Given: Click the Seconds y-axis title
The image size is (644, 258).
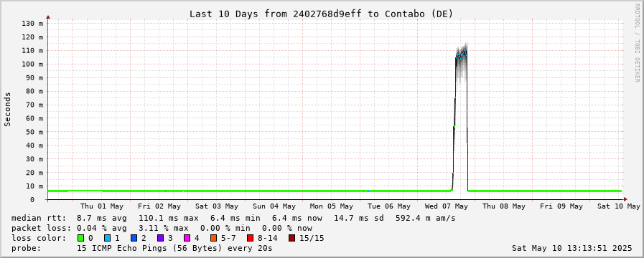Looking at the screenshot, I should pyautogui.click(x=7, y=109).
